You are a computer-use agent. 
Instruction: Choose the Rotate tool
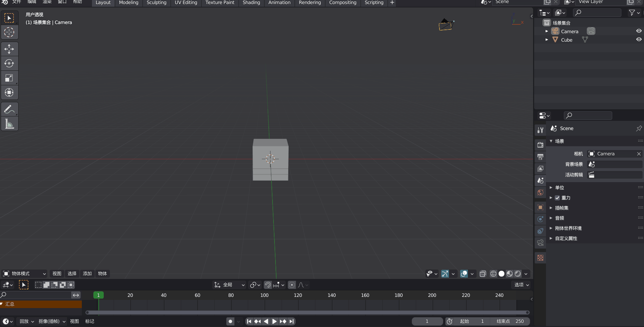(x=9, y=63)
